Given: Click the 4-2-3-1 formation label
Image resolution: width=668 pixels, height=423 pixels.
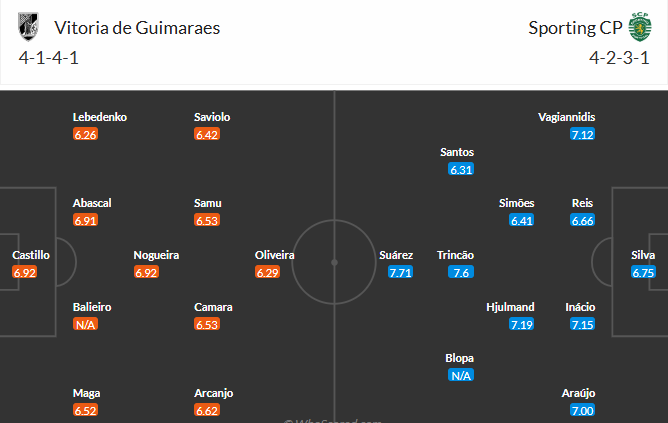Looking at the screenshot, I should tap(619, 57).
